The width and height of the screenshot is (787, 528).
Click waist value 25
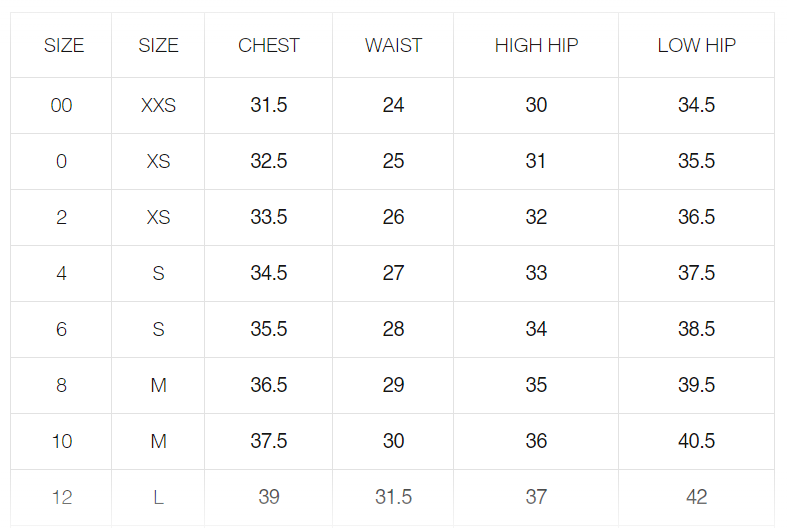[393, 161]
